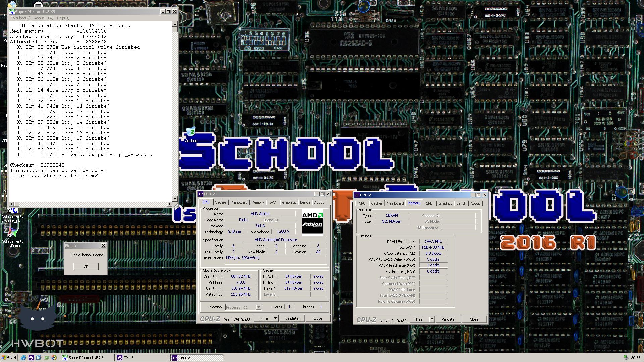The height and width of the screenshot is (362, 644).
Task: Minimize the Super PI window
Action: coord(163,11)
